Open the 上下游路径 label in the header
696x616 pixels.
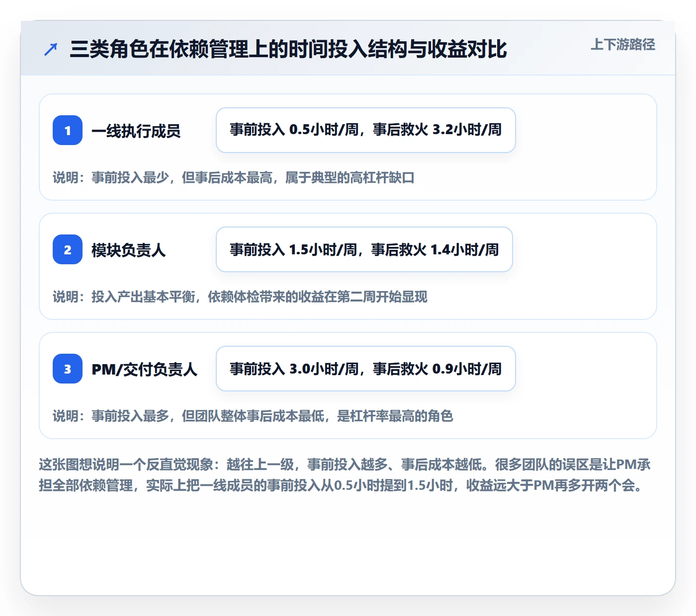coord(623,44)
